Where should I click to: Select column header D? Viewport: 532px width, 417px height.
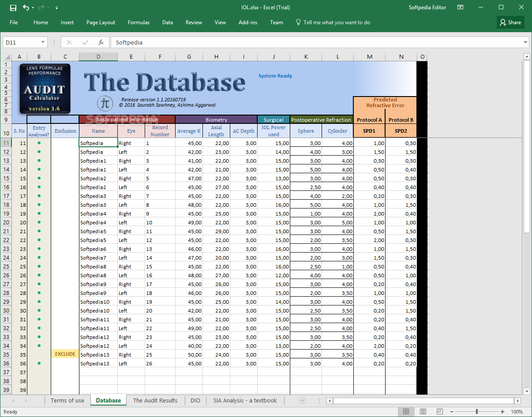98,57
